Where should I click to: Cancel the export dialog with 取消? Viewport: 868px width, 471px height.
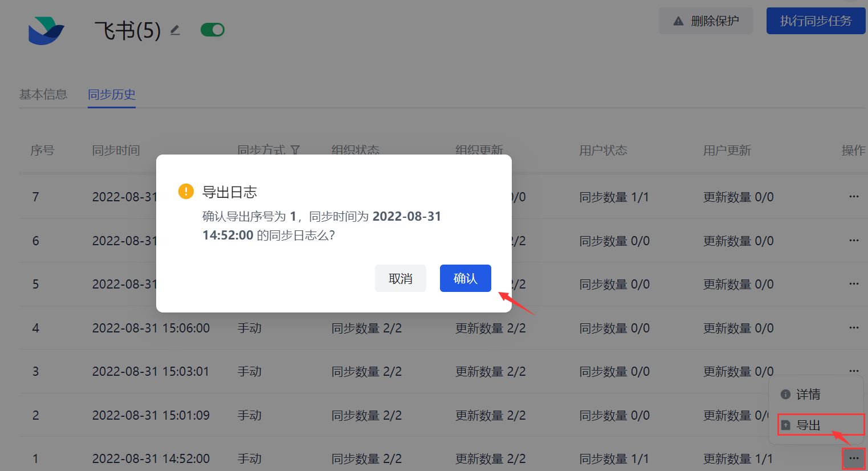[x=400, y=278]
